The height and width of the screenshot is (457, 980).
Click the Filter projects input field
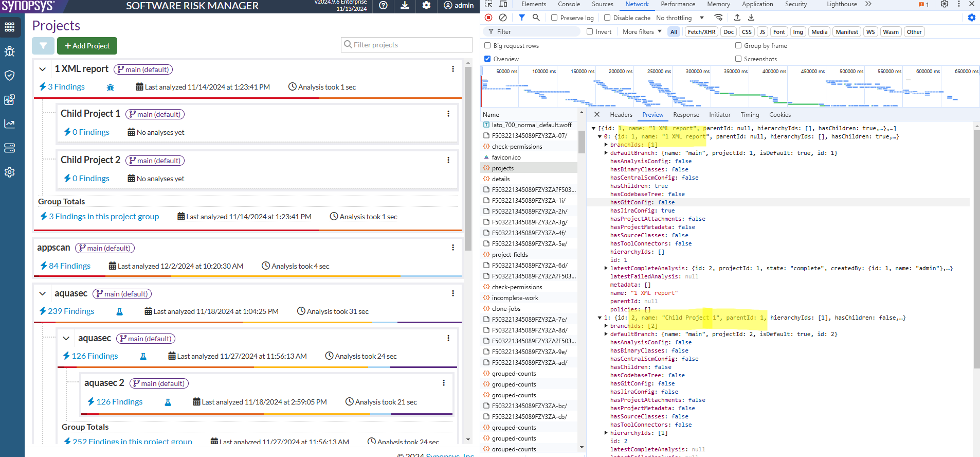407,45
